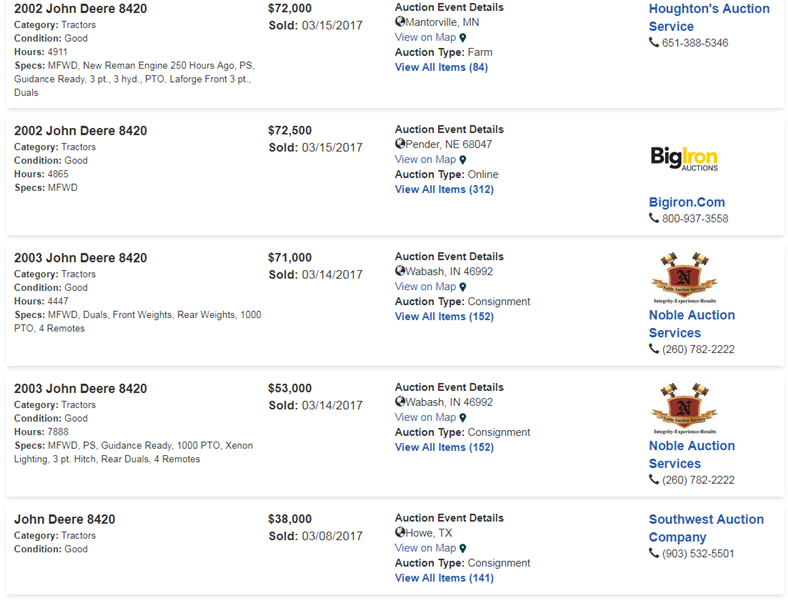Click globe icon next to Howe, TX
This screenshot has width=788, height=600.
click(x=400, y=533)
